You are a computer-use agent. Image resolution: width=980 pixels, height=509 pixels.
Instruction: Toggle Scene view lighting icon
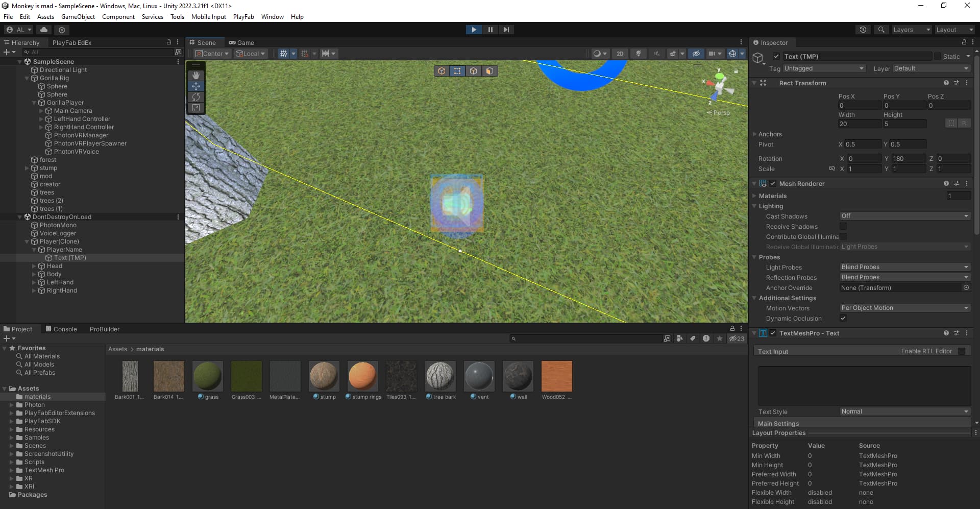click(639, 53)
